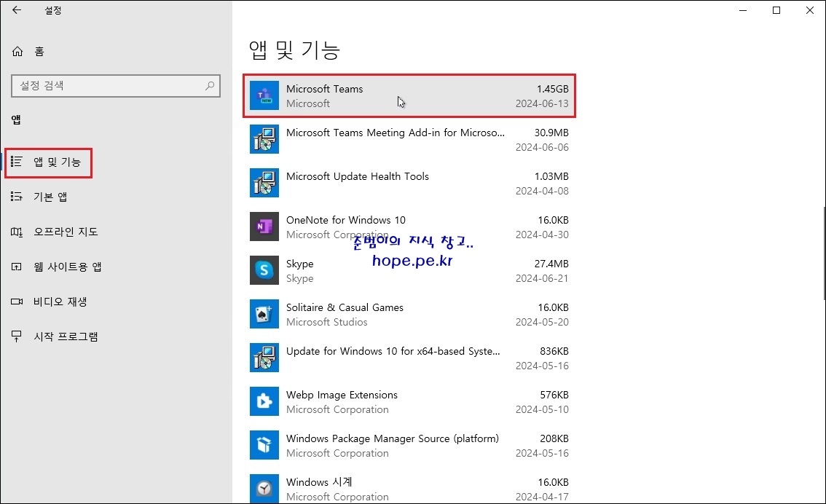Open the 비디오 재생 section
Image resolution: width=826 pixels, height=504 pixels.
60,302
